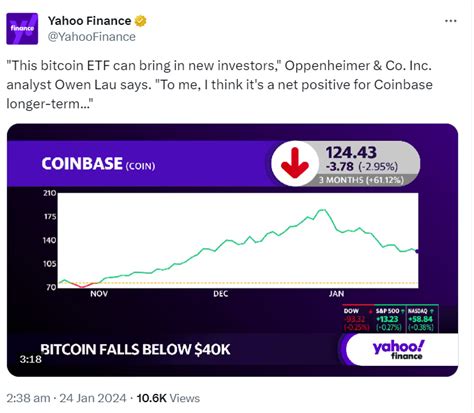
Task: Click the 3 MONTHS (+61.12%) label
Action: pyautogui.click(x=361, y=180)
